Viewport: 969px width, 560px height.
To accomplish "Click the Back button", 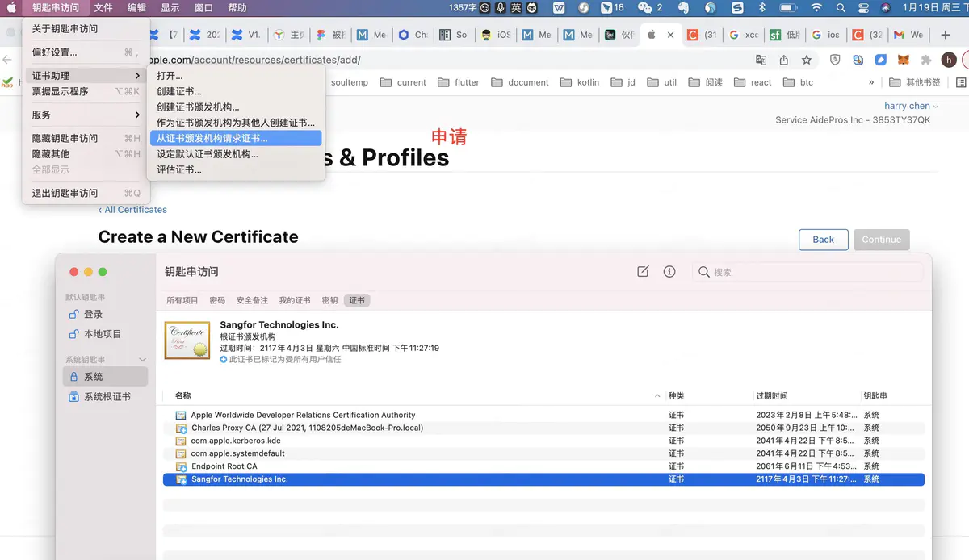I will click(823, 240).
